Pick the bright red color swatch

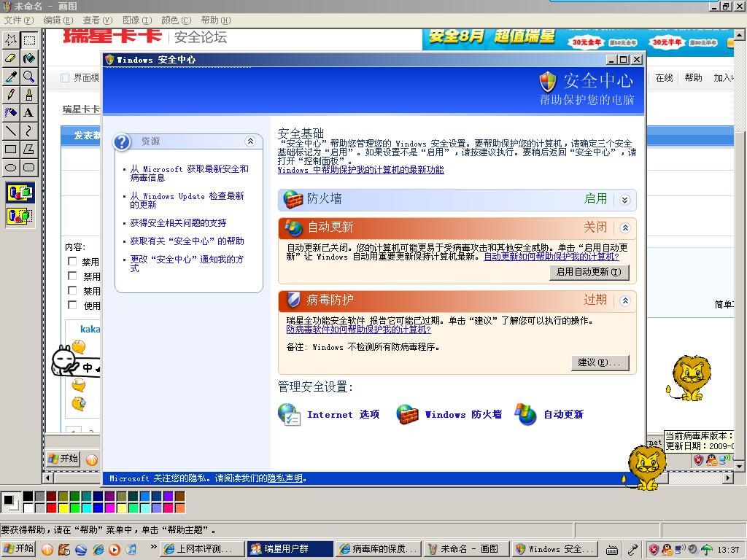coord(52,508)
